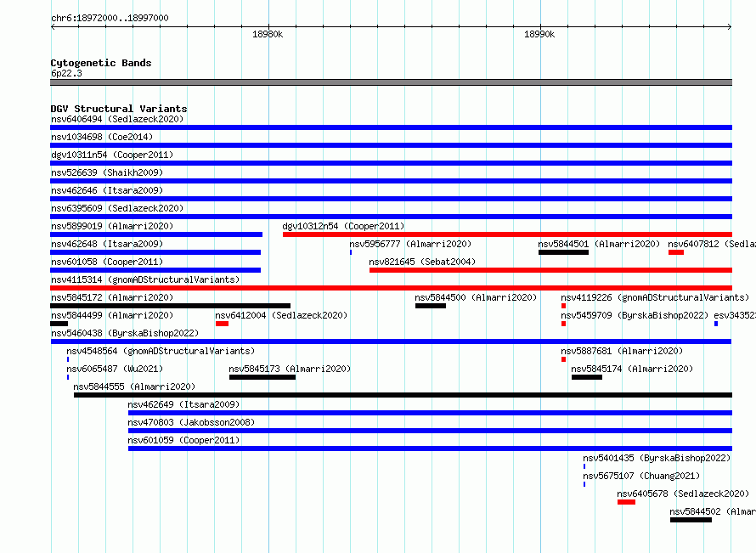Open the nsv5844555 (Almarri2020) label
Screen dimensions: 756x553
[x=134, y=387]
